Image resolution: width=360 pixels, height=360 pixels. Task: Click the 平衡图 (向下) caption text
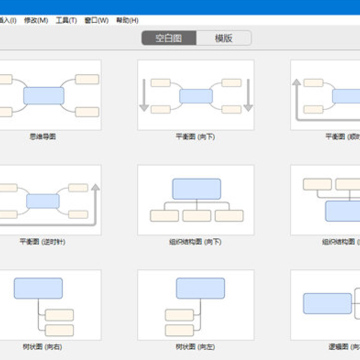pyautogui.click(x=196, y=137)
